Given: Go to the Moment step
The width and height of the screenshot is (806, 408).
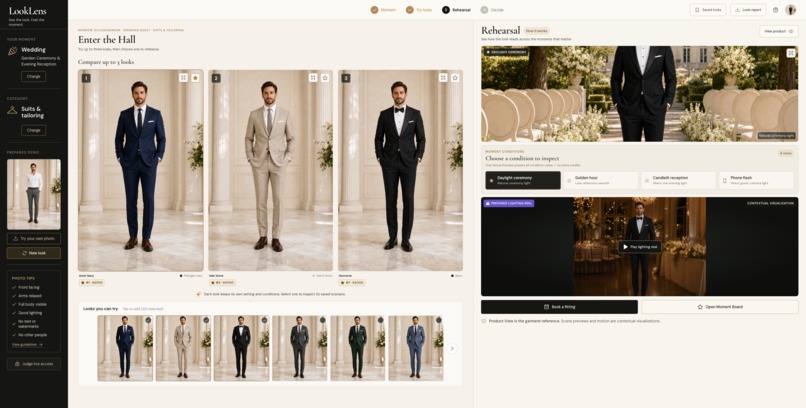Looking at the screenshot, I should coord(383,10).
